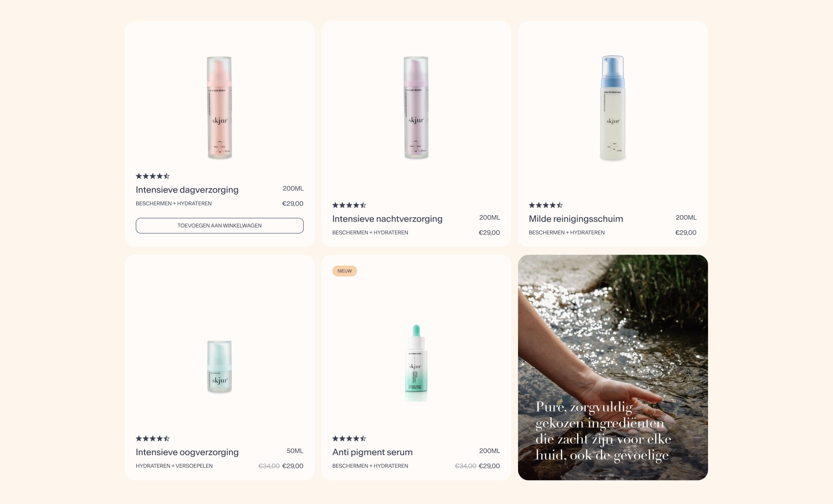Click the Pure, zorgvuldig gekozen ingrediënten headline
Screen dimensions: 833x504
(603, 431)
